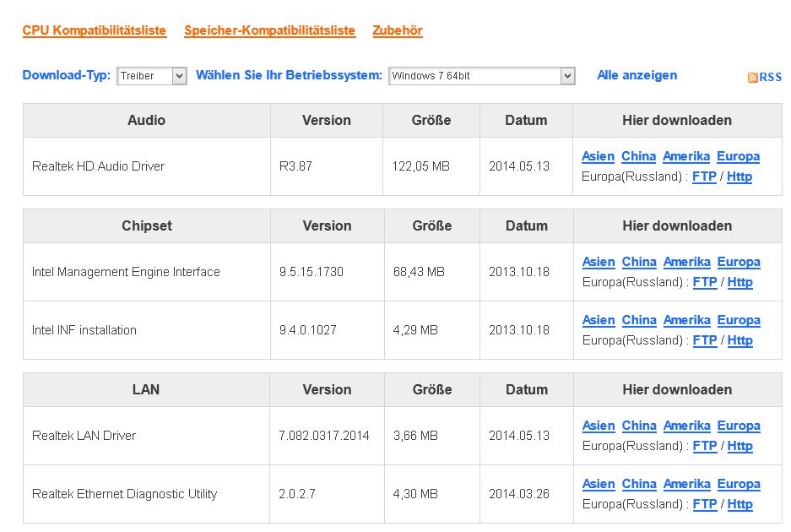Download Realtek LAN Driver from Amerika

tap(686, 426)
